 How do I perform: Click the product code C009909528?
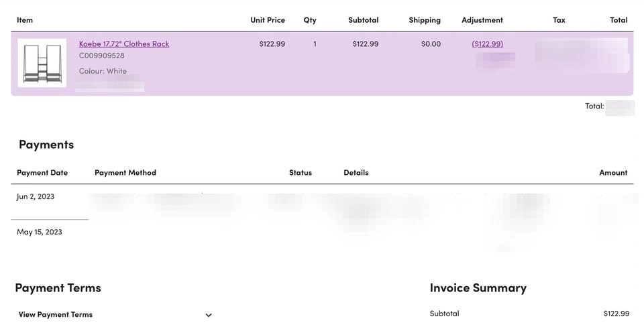click(101, 56)
